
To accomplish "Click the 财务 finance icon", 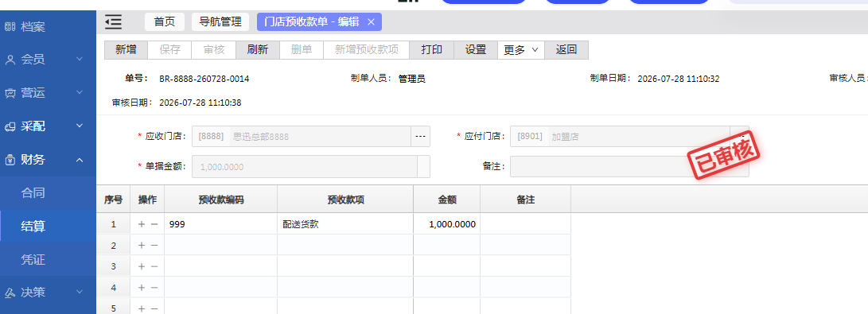I will pyautogui.click(x=10, y=160).
